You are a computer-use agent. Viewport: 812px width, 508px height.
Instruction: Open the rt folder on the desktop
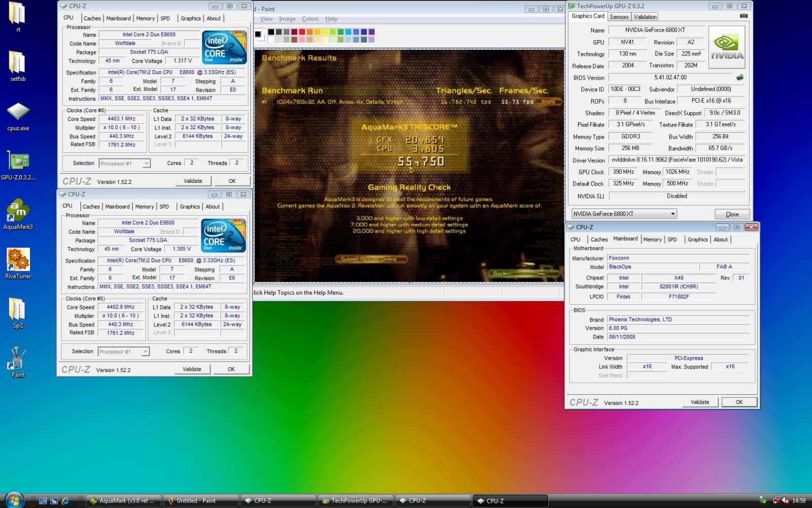18,18
